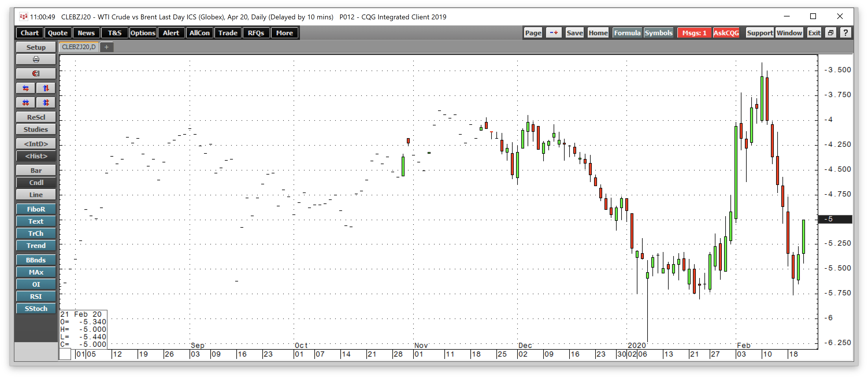Click the horizontal compress/expand arrows icon
This screenshot has height=378, width=868.
coord(26,102)
